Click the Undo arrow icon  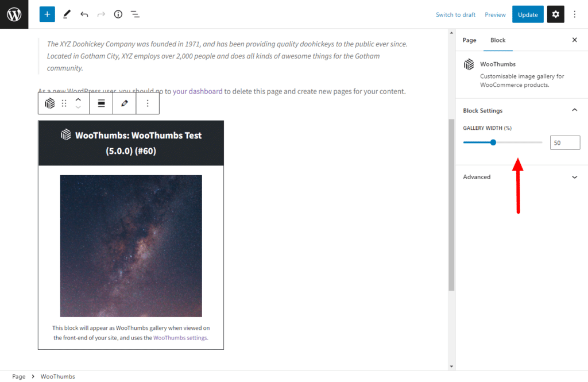pyautogui.click(x=83, y=14)
